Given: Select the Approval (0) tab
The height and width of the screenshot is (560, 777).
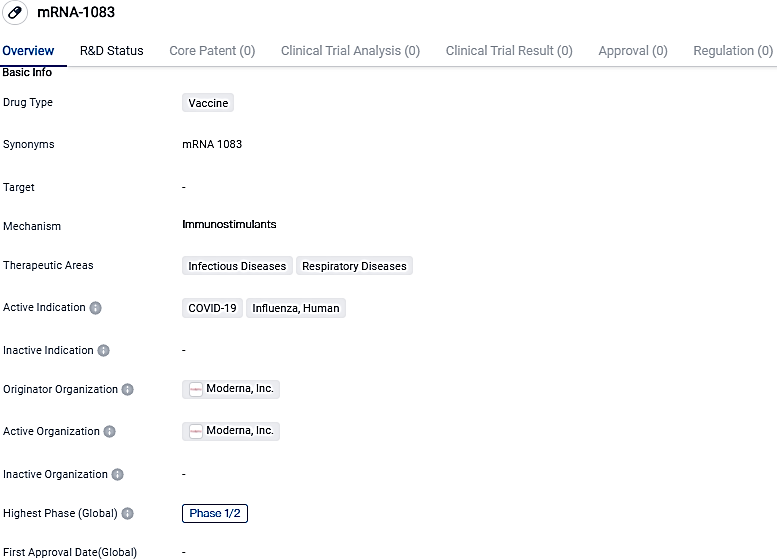Looking at the screenshot, I should pyautogui.click(x=633, y=51).
